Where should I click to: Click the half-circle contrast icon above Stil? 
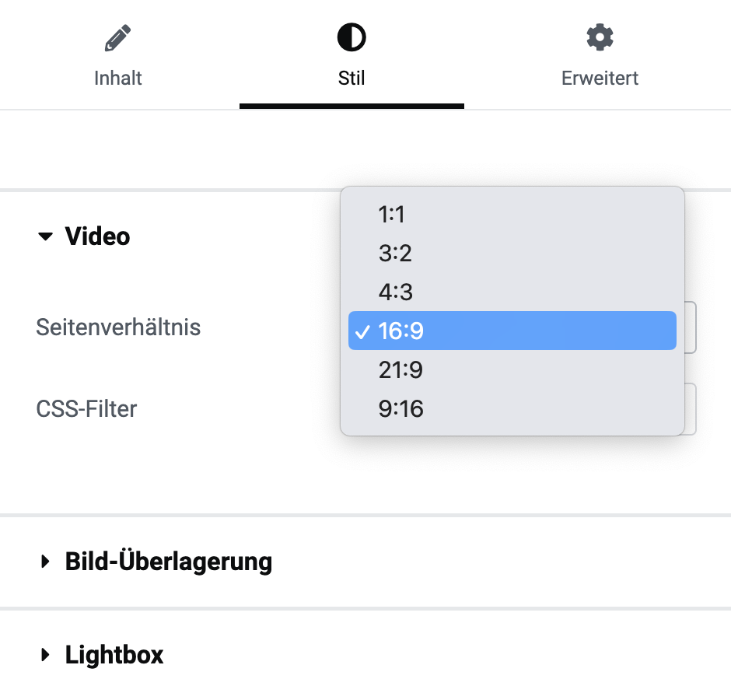[x=352, y=37]
